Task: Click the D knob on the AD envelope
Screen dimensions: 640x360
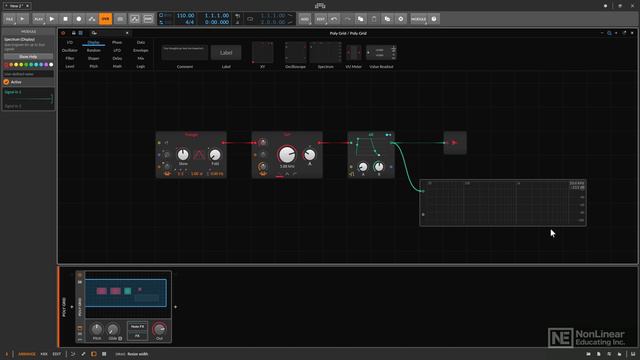Action: (x=379, y=167)
